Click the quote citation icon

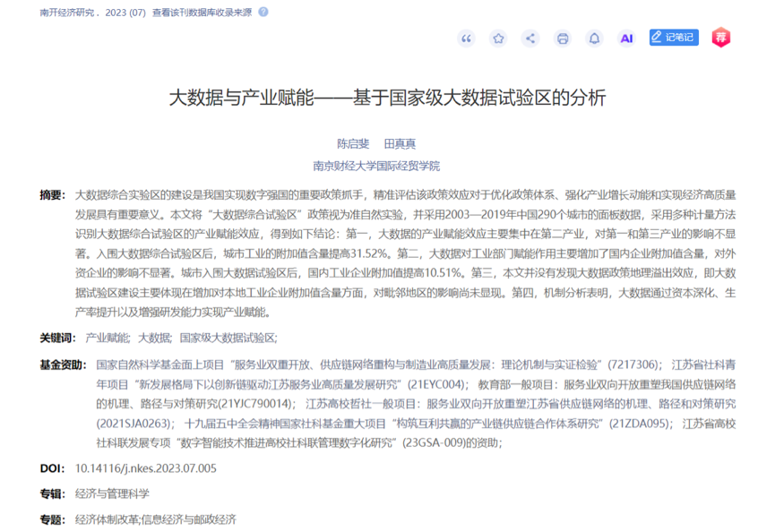point(466,38)
